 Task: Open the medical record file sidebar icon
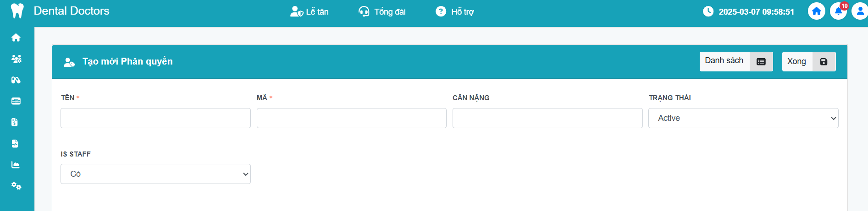(x=15, y=144)
